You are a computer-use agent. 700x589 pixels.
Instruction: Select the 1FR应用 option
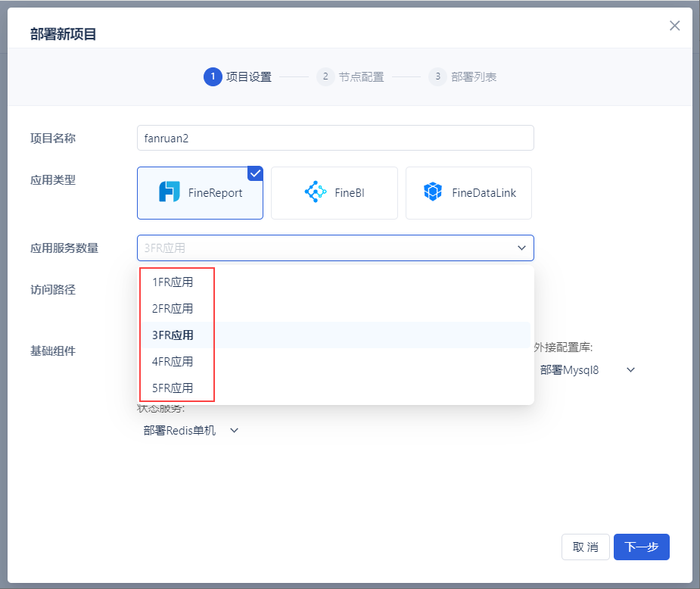[335, 282]
